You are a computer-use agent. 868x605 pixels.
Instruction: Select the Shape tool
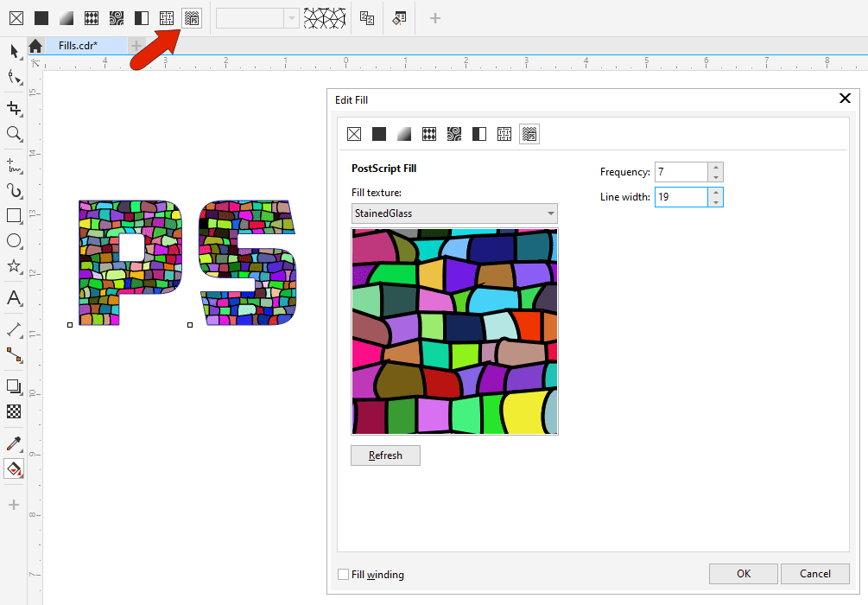click(x=15, y=79)
